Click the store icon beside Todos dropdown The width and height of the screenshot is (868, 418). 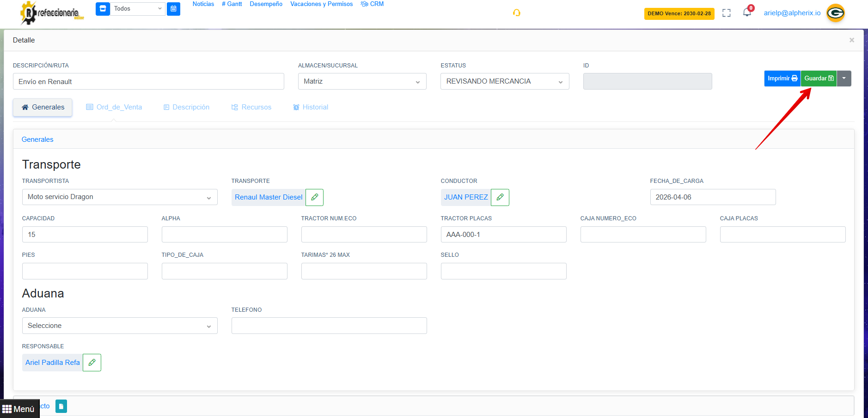(103, 9)
